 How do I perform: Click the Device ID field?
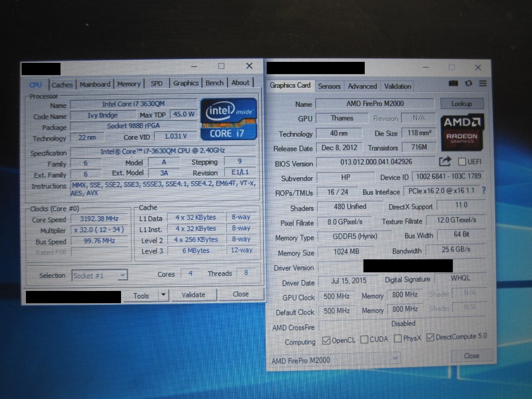click(x=448, y=176)
